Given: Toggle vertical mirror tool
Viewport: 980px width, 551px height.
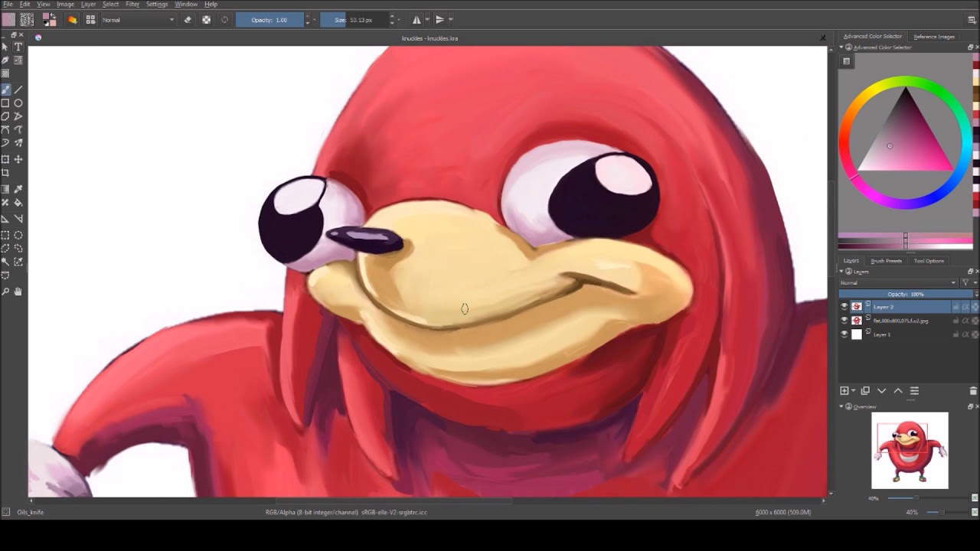Looking at the screenshot, I should pos(439,20).
